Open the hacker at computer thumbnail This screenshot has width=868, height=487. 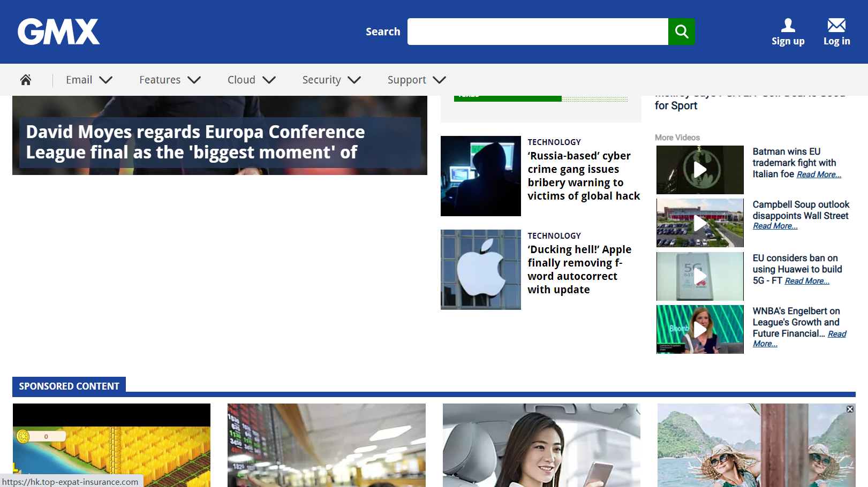point(481,176)
